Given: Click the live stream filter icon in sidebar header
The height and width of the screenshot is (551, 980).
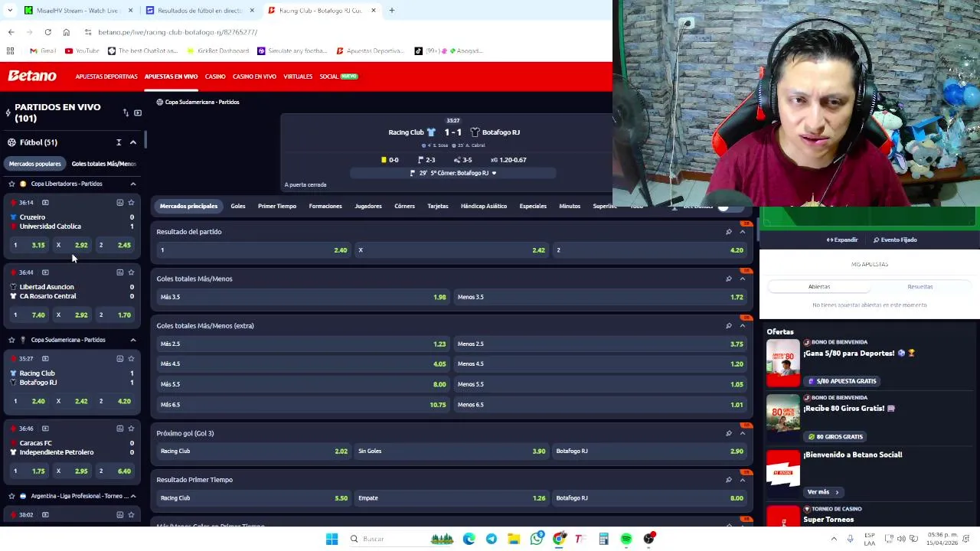Looking at the screenshot, I should point(138,112).
